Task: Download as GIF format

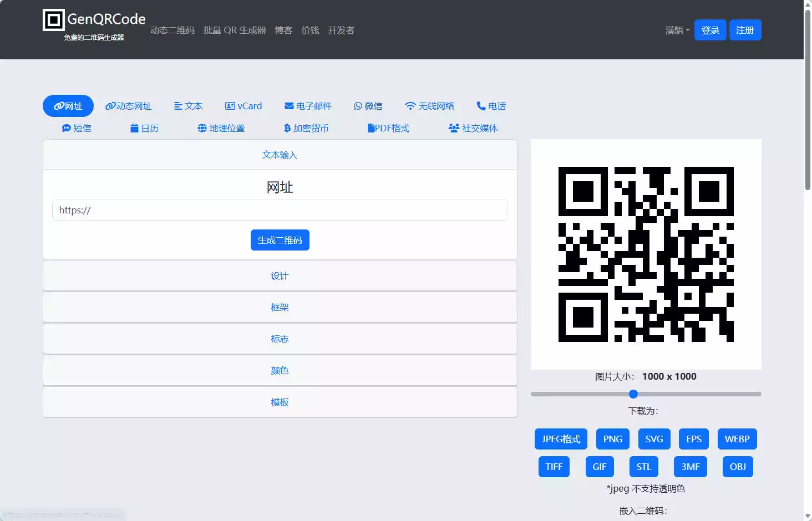Action: (x=600, y=467)
